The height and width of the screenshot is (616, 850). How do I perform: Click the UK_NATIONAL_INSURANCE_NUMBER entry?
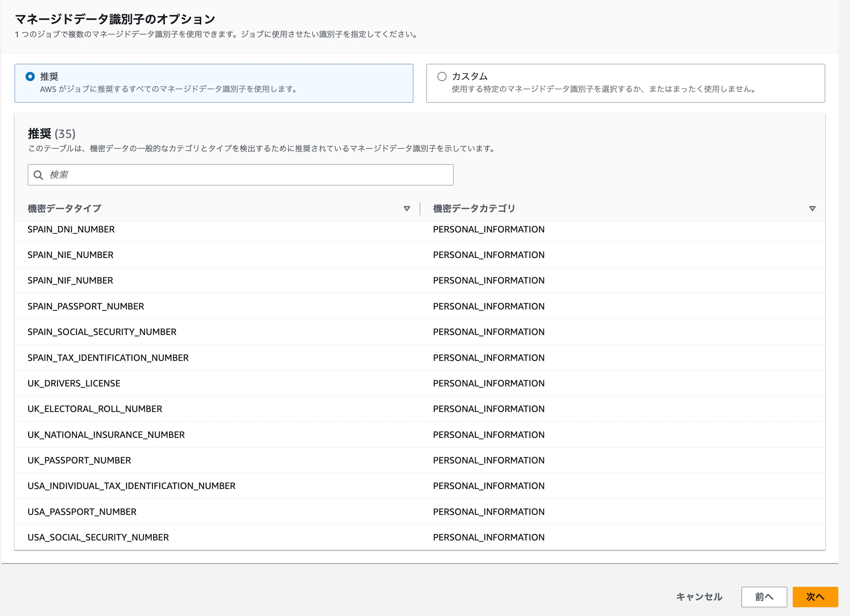(x=106, y=435)
